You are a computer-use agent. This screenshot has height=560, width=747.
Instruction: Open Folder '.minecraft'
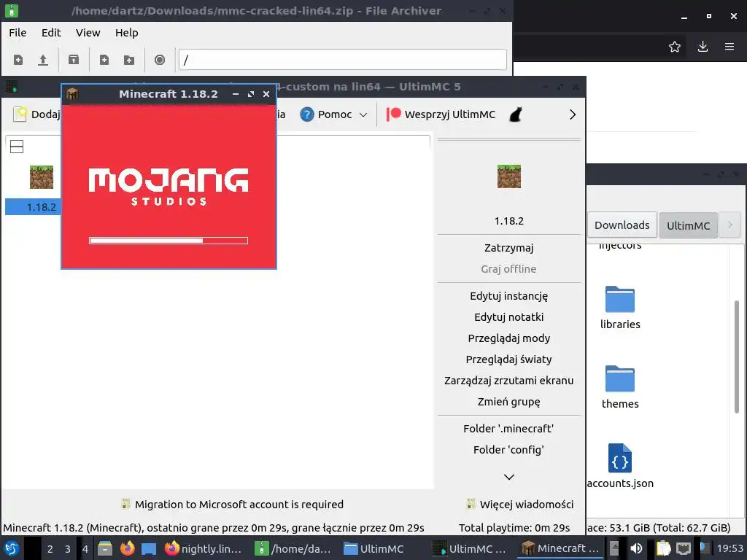[508, 429]
